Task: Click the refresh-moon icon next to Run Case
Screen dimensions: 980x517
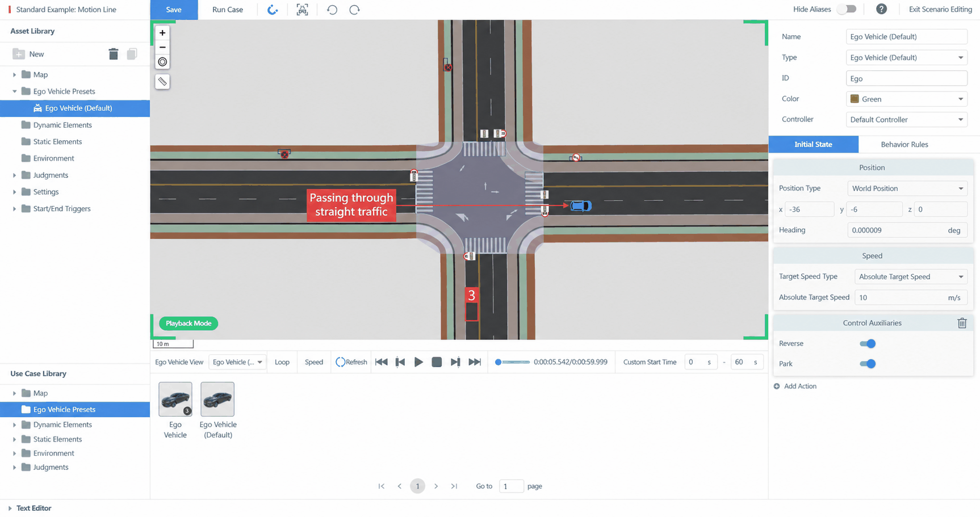Action: click(273, 10)
